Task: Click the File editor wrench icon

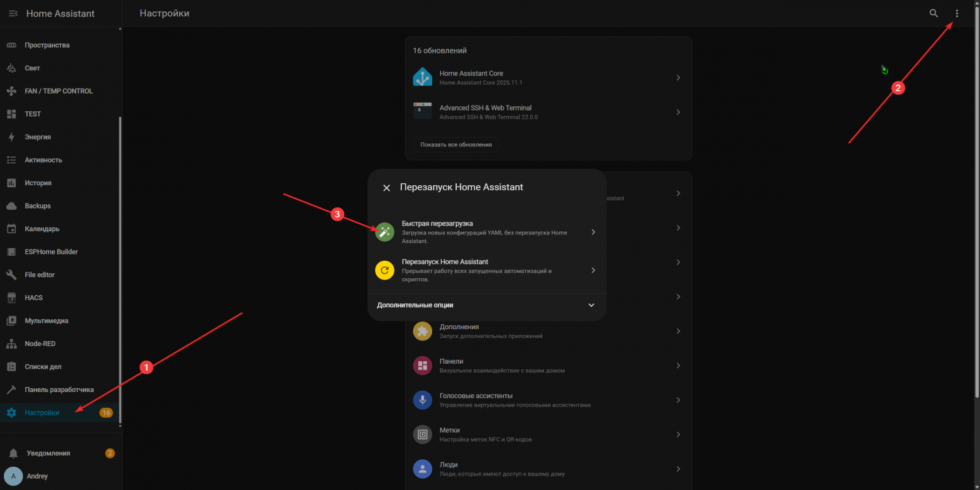Action: [11, 275]
